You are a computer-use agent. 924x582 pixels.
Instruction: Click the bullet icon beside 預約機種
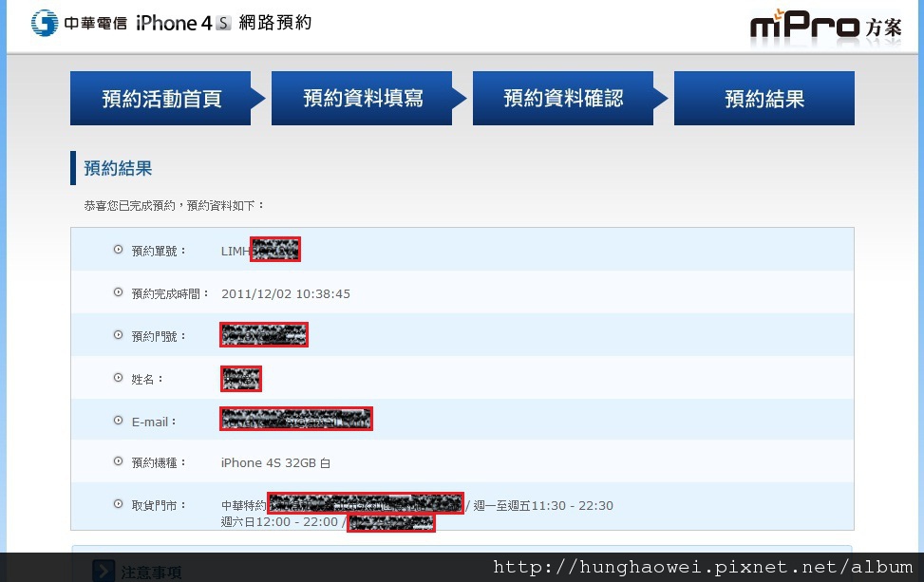(x=119, y=461)
